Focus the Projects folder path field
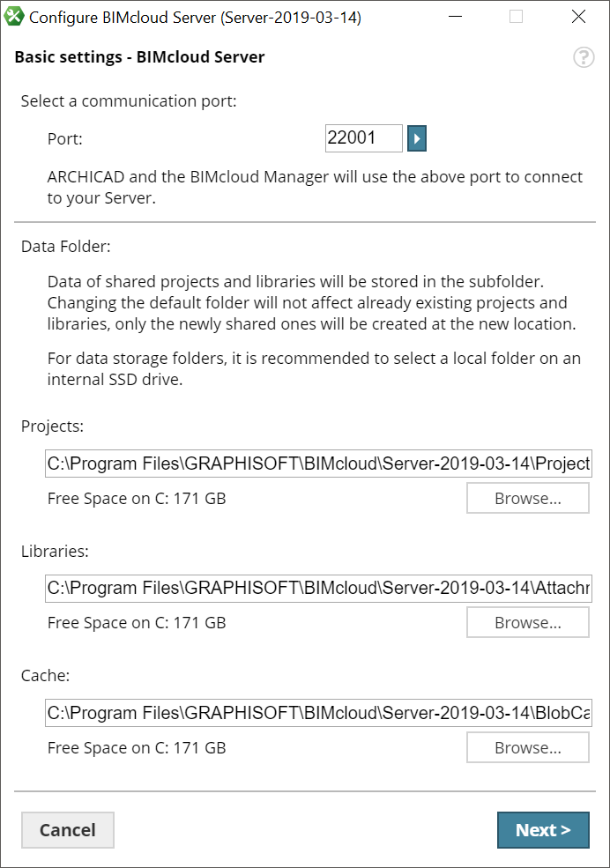This screenshot has height=868, width=610. click(318, 464)
